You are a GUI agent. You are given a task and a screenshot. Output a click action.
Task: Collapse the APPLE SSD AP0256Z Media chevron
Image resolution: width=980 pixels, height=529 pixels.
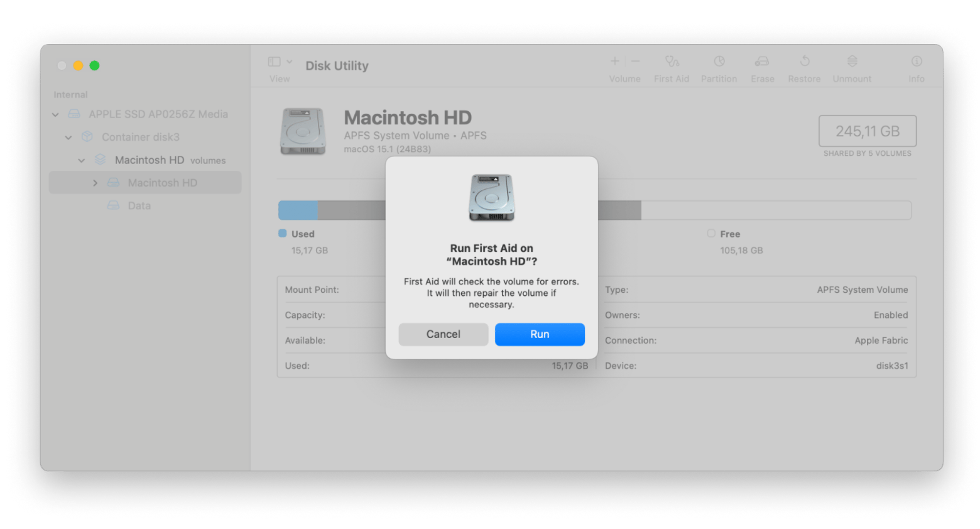pos(55,114)
